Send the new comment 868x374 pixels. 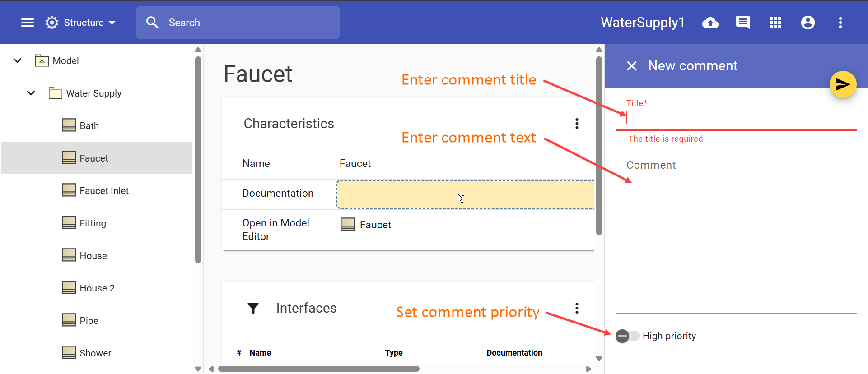(x=843, y=84)
